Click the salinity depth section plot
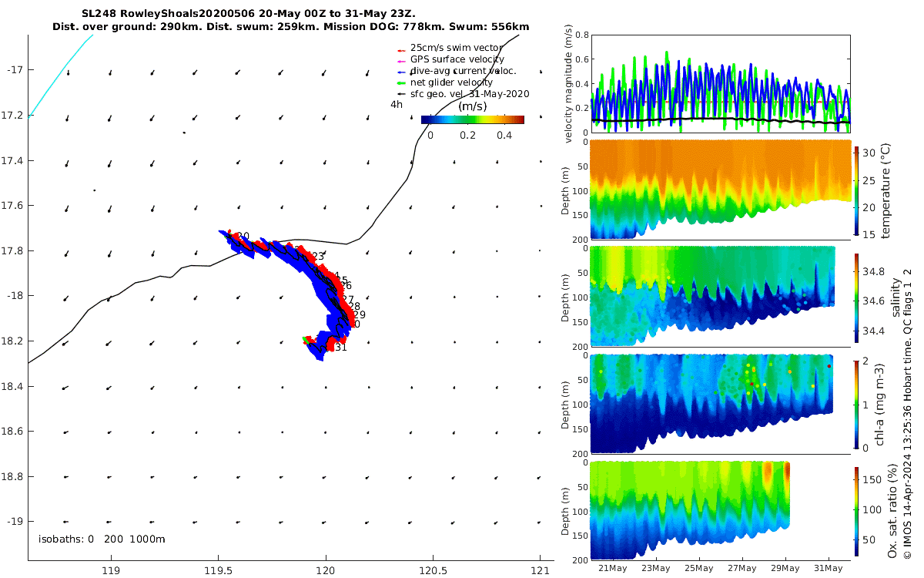The image size is (924, 578). tap(721, 297)
